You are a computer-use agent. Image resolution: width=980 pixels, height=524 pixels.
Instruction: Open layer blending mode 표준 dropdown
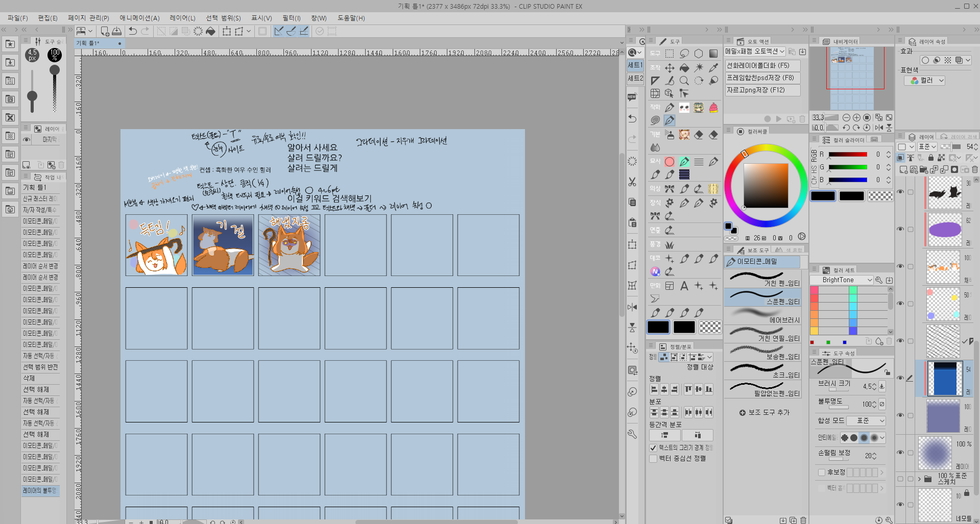pyautogui.click(x=927, y=146)
